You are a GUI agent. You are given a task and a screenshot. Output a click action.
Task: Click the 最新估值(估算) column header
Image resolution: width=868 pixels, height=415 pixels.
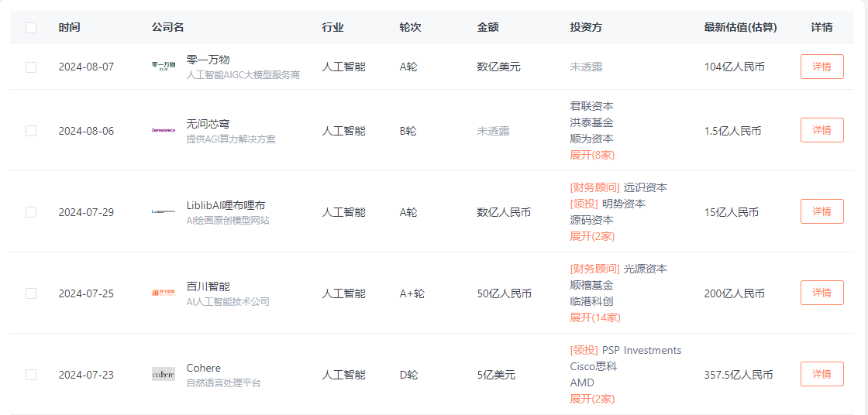[x=741, y=28]
